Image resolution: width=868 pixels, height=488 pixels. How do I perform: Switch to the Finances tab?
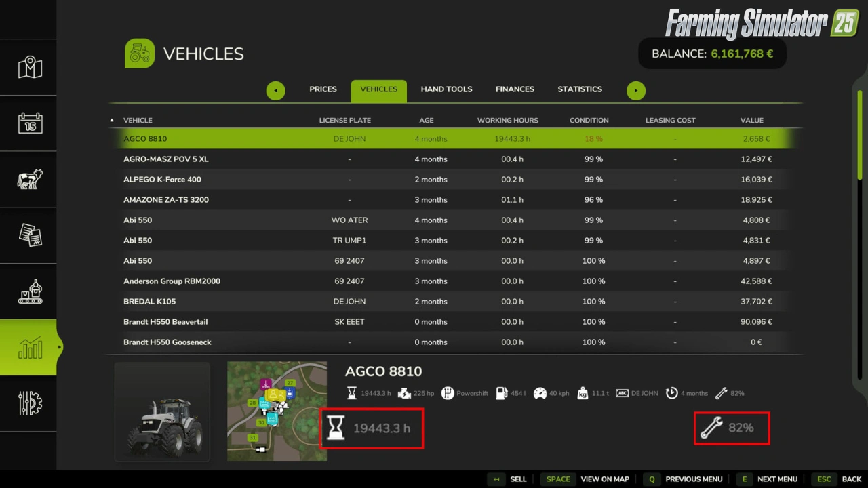tap(515, 89)
